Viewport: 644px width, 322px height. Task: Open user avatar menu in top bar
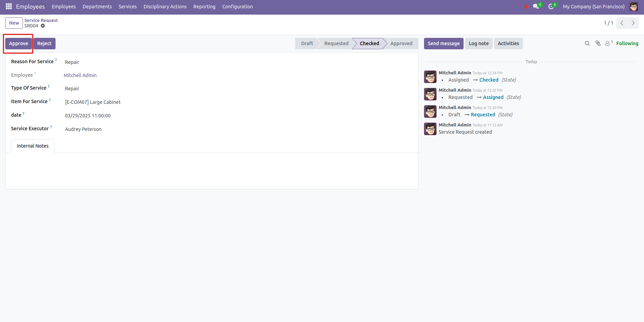click(634, 7)
